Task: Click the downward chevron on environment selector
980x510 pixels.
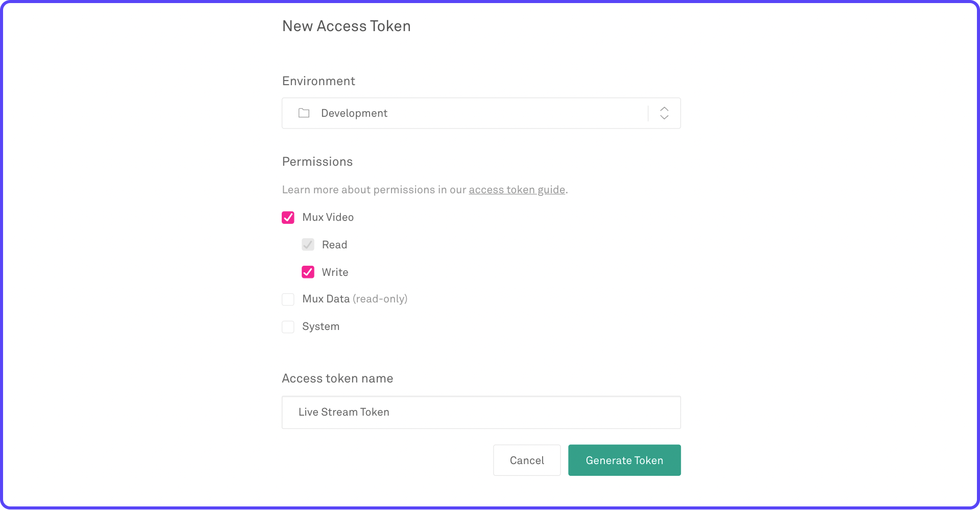Action: 664,117
